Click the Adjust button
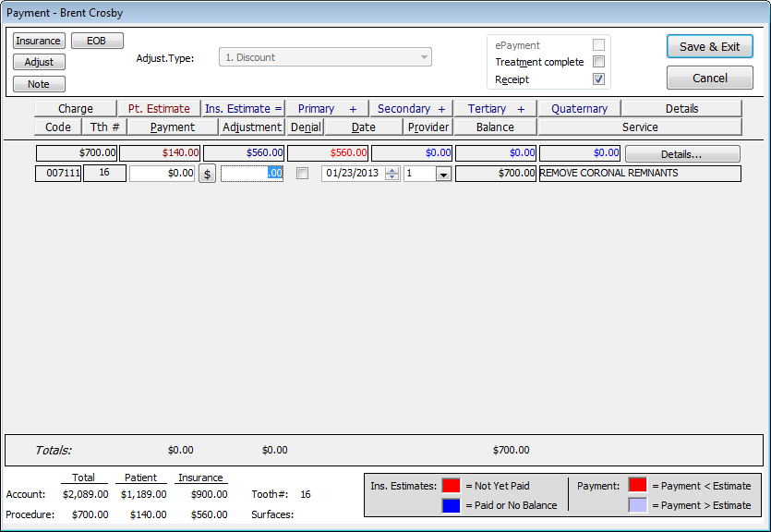 39,62
